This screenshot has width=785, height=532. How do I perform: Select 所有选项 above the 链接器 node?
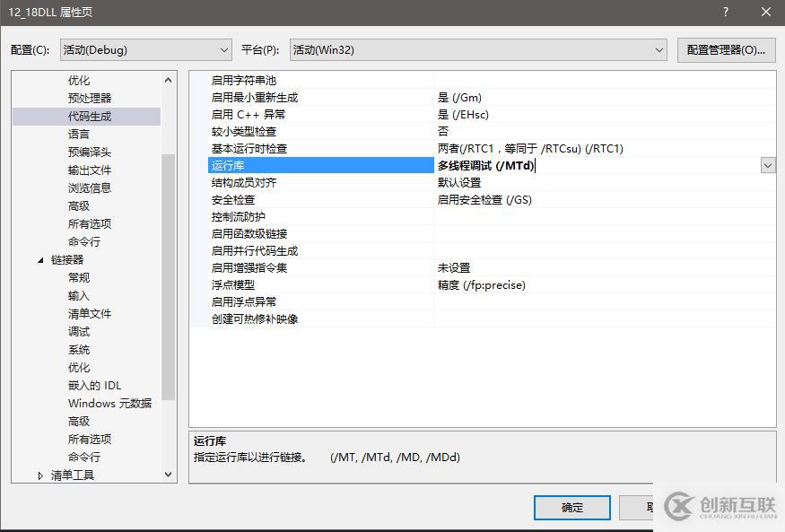click(90, 223)
